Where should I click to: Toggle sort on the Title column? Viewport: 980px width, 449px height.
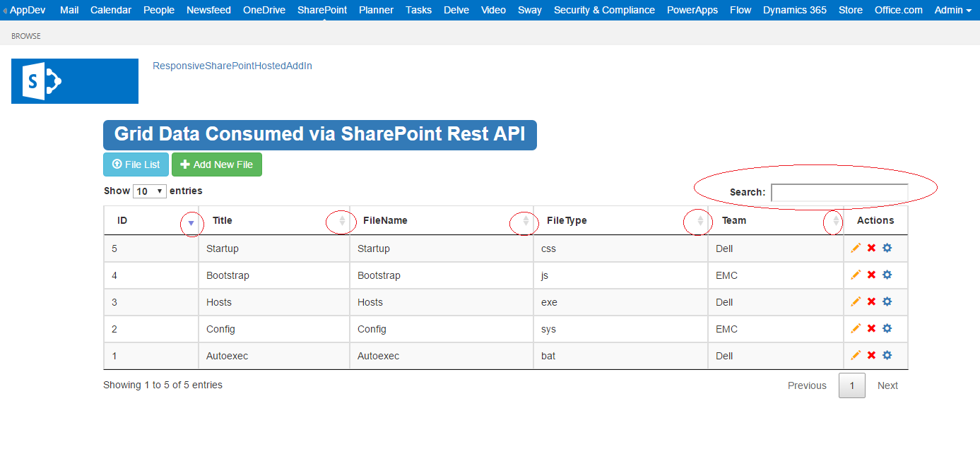pyautogui.click(x=342, y=221)
